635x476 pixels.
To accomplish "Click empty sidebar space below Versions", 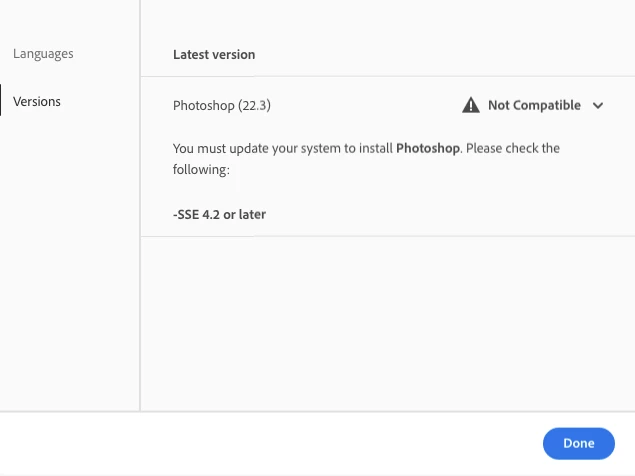I will (x=69, y=263).
